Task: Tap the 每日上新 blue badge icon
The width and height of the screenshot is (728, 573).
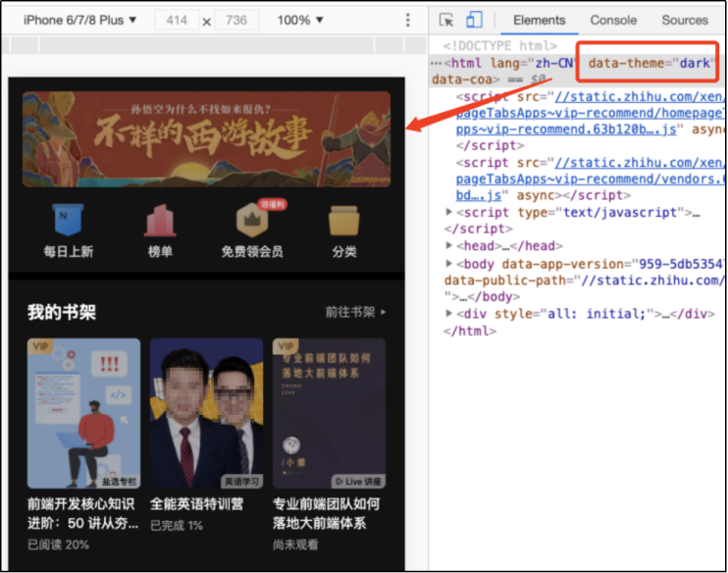Action: pyautogui.click(x=69, y=220)
